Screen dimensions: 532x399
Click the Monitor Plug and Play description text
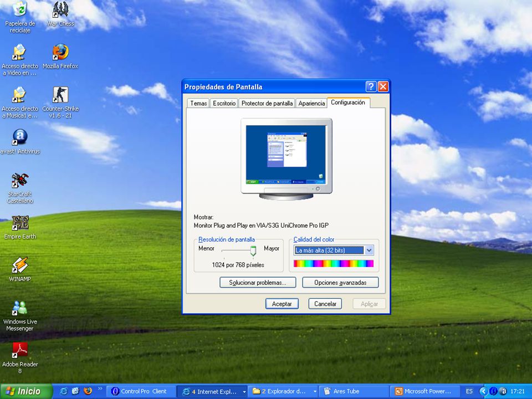[x=261, y=226]
